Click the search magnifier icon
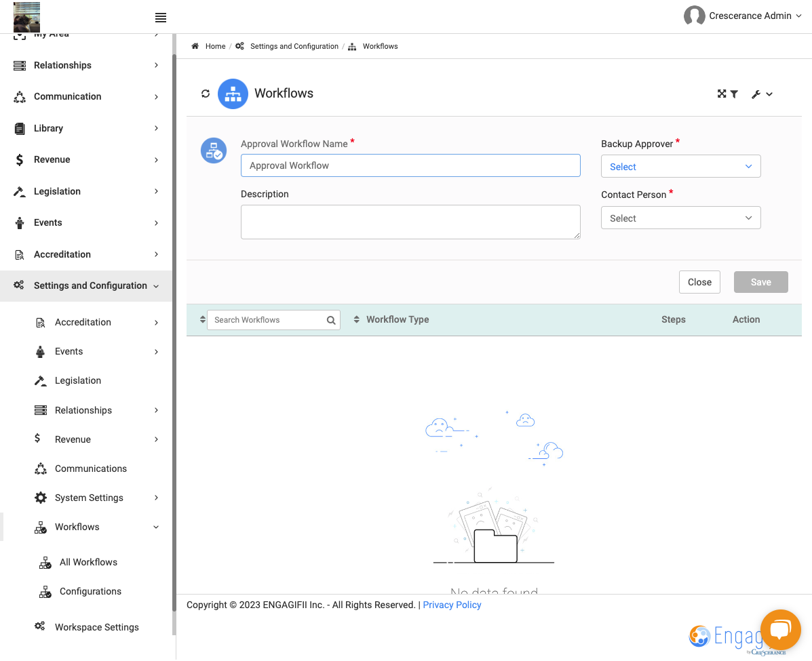Image resolution: width=812 pixels, height=661 pixels. (331, 321)
